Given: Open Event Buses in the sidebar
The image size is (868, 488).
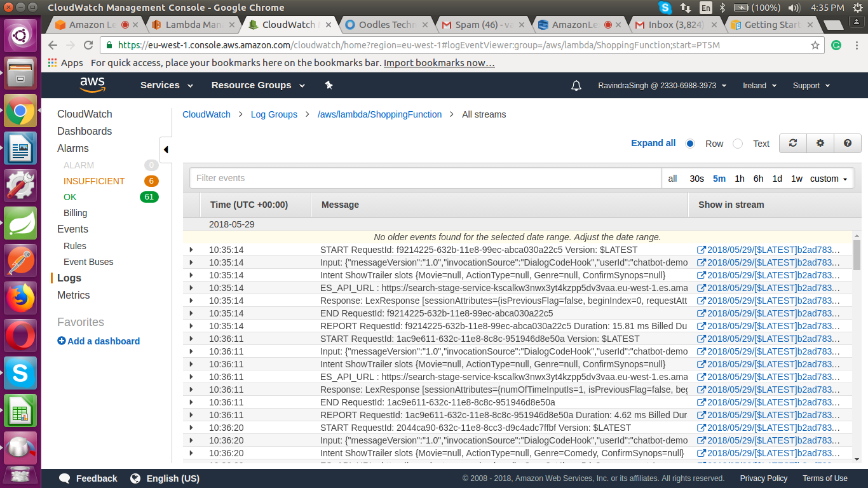Looking at the screenshot, I should point(88,262).
